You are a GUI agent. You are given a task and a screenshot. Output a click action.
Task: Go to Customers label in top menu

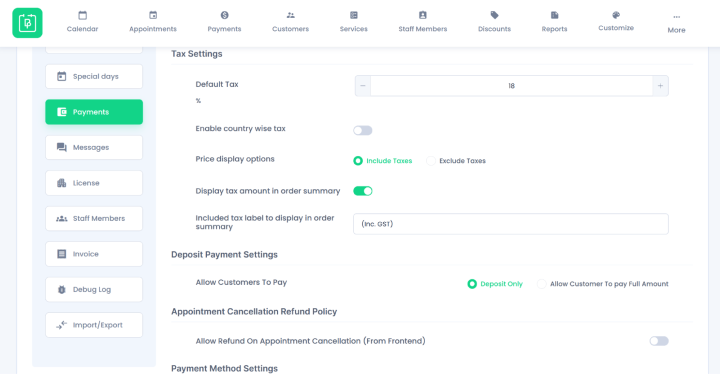pos(291,29)
